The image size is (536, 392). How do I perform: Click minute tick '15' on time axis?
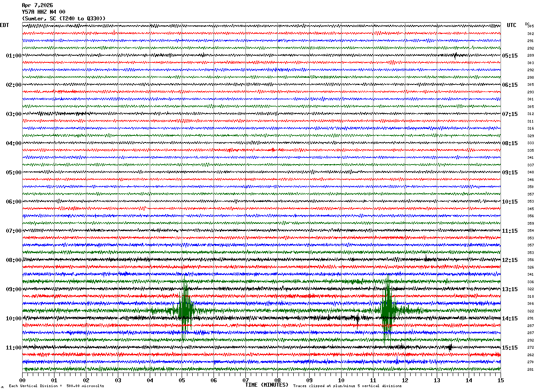coord(501,380)
